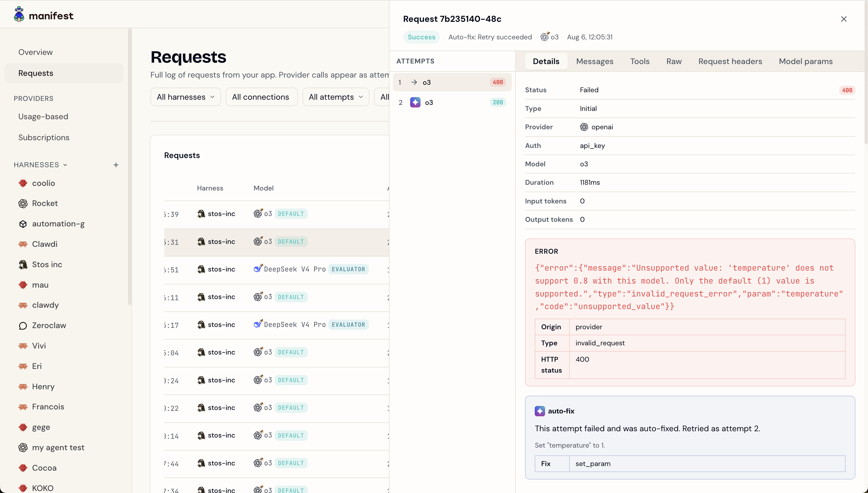This screenshot has height=493, width=868.
Task: Click the manifest logo icon
Action: pyautogui.click(x=19, y=15)
